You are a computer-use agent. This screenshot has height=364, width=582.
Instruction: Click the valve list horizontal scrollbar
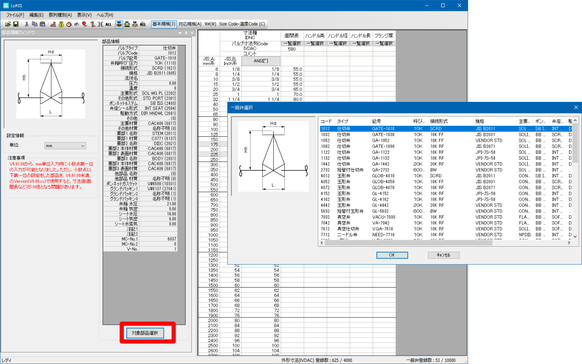click(x=445, y=243)
